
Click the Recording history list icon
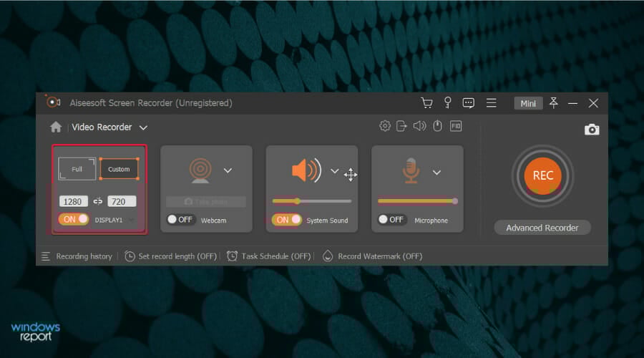tap(46, 256)
